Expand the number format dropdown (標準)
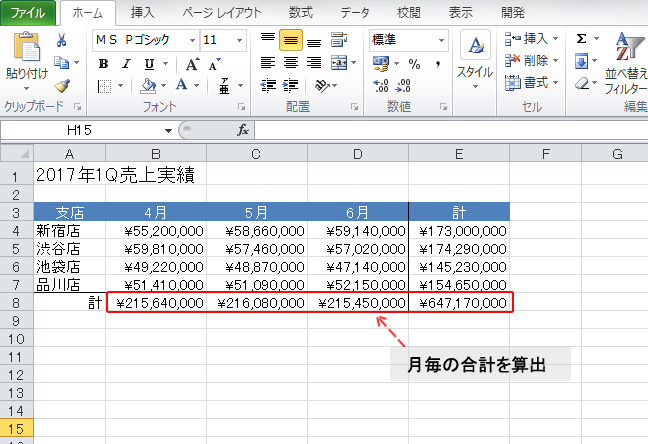The height and width of the screenshot is (444, 648). [440, 40]
